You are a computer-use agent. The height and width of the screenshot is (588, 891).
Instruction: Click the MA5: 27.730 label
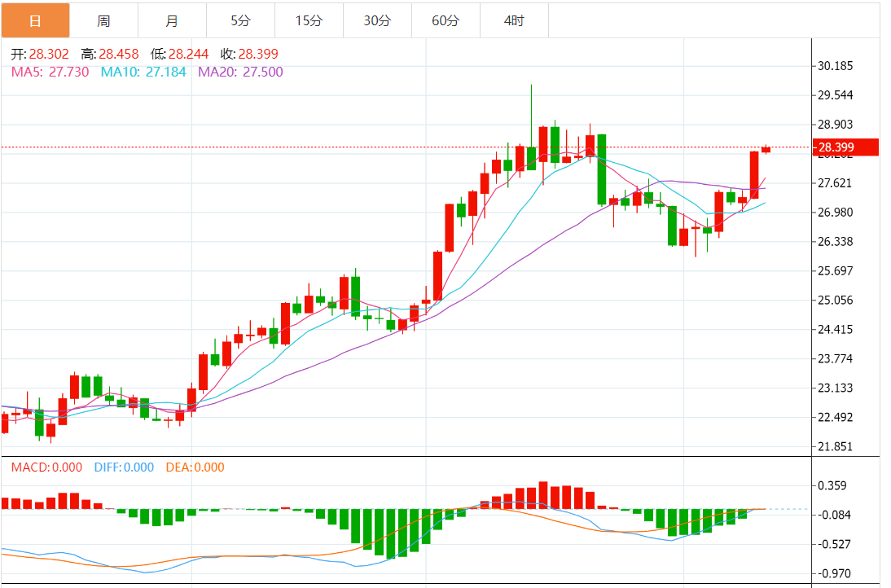coord(50,72)
